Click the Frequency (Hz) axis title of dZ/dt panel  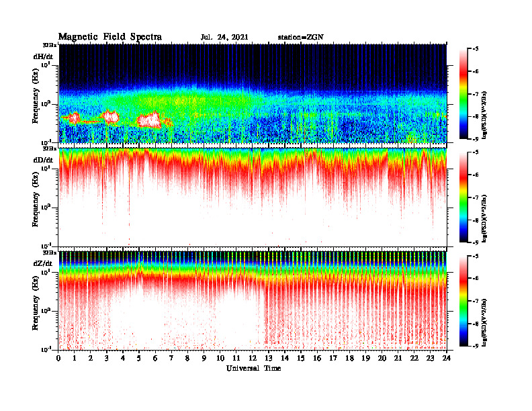36,303
